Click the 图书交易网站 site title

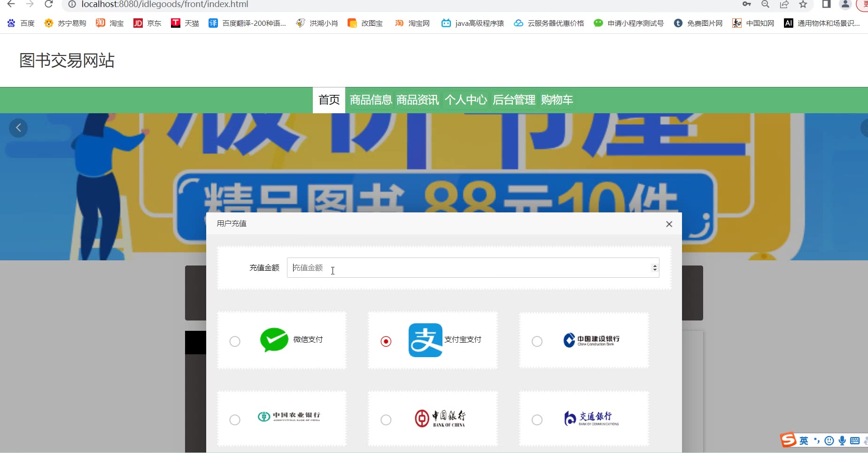coord(67,61)
